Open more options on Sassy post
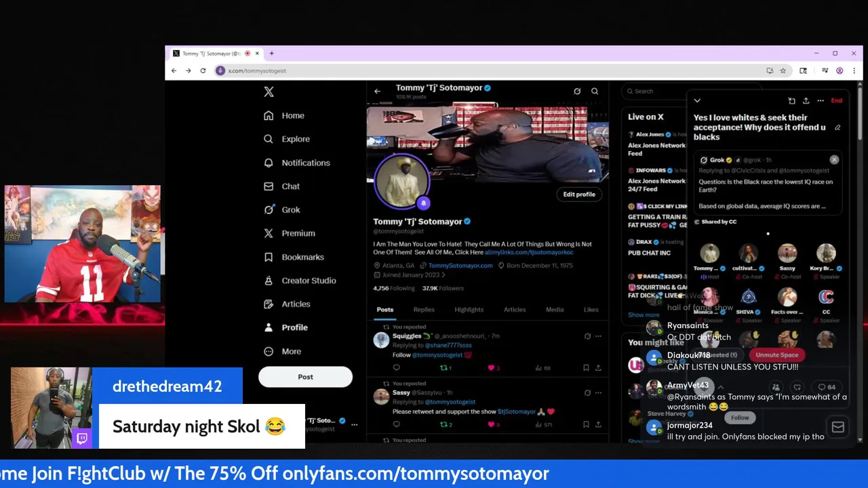868x488 pixels. pyautogui.click(x=598, y=392)
